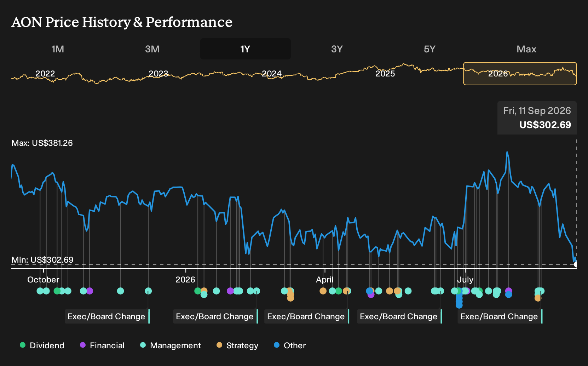
Task: Click the Min: US$302.69 label
Action: (x=42, y=260)
